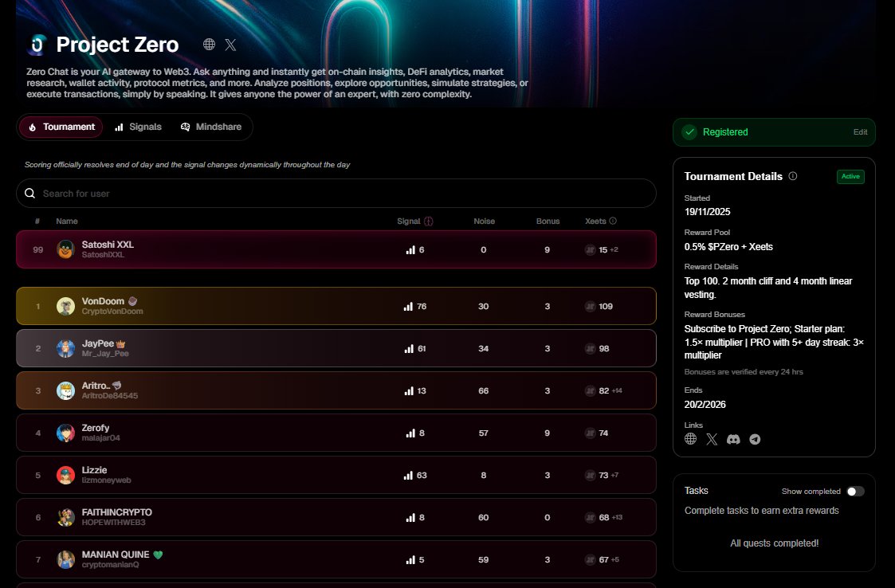
Task: Click the Noise column header
Action: [484, 221]
